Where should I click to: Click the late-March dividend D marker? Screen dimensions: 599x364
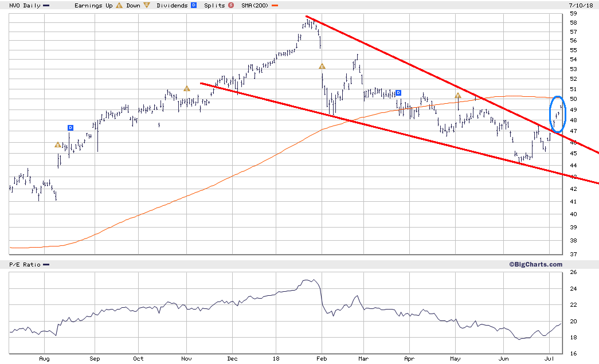point(398,93)
